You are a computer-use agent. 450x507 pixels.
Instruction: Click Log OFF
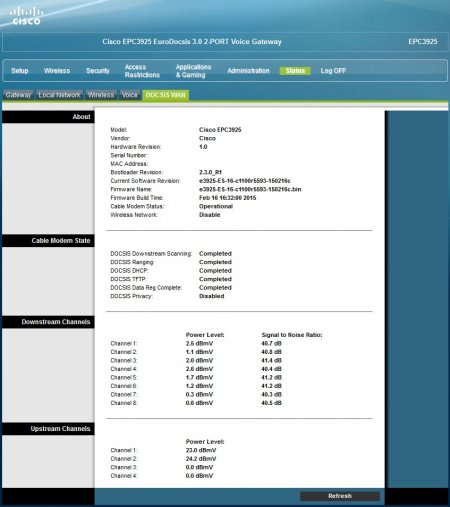point(333,71)
